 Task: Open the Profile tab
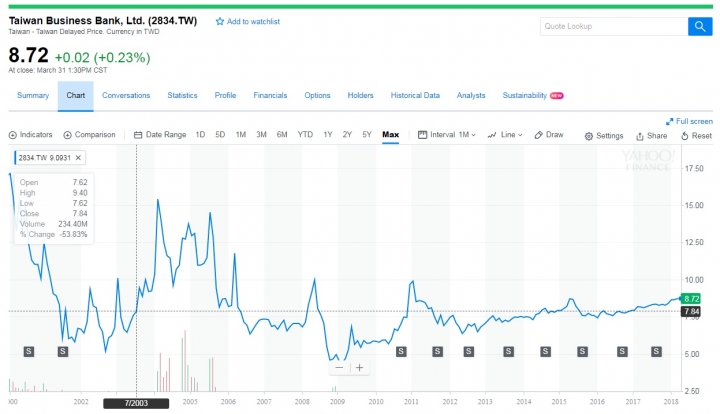(225, 95)
